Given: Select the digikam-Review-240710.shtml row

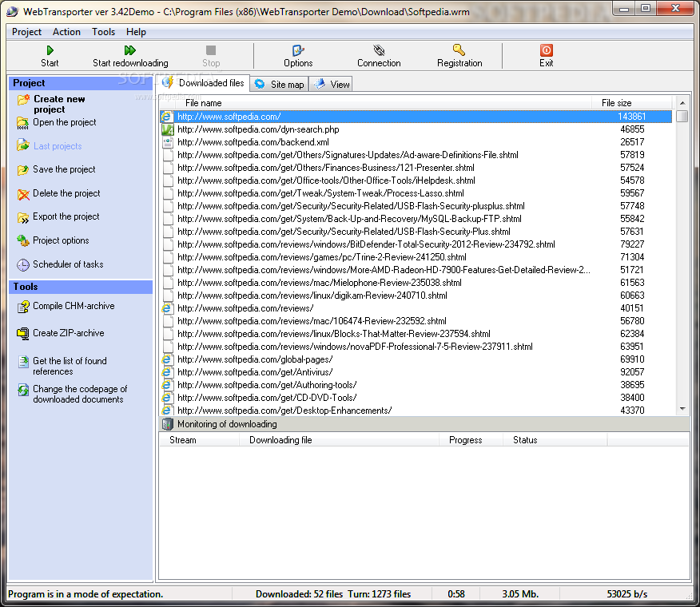Looking at the screenshot, I should [416, 296].
